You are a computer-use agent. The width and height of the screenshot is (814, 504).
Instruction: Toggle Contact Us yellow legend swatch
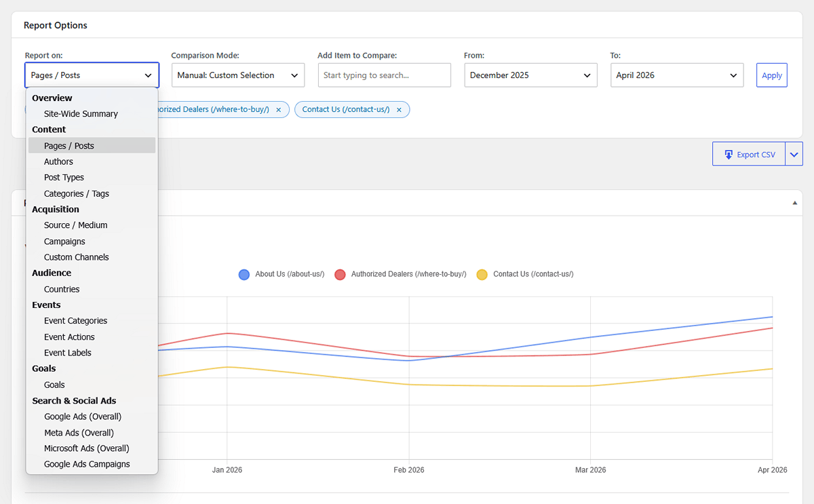click(x=482, y=275)
